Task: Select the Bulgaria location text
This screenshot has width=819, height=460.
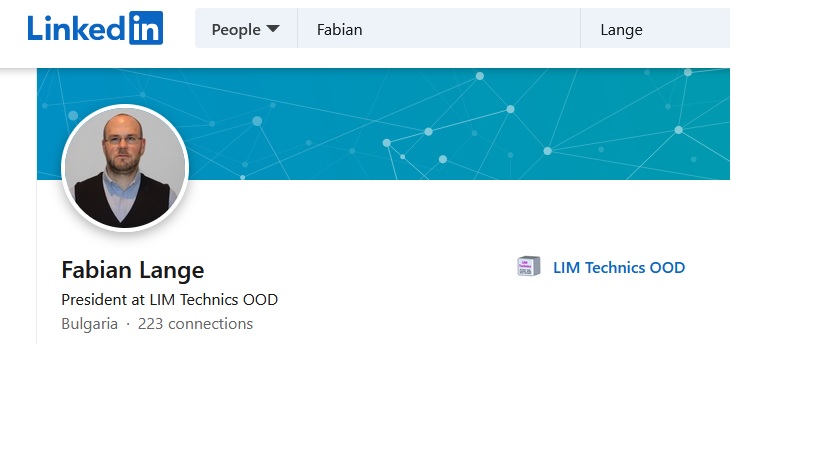Action: (89, 324)
